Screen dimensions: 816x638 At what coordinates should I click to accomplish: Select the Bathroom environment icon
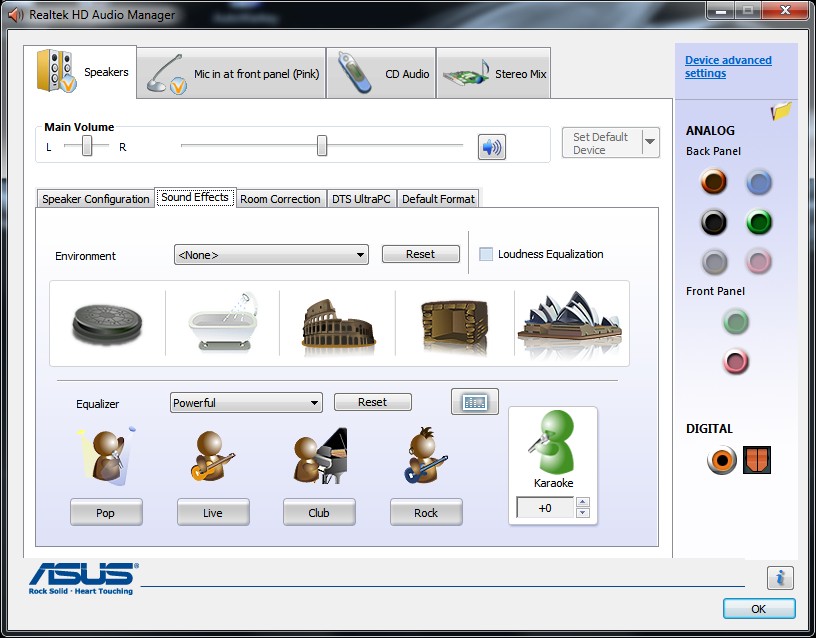(224, 323)
